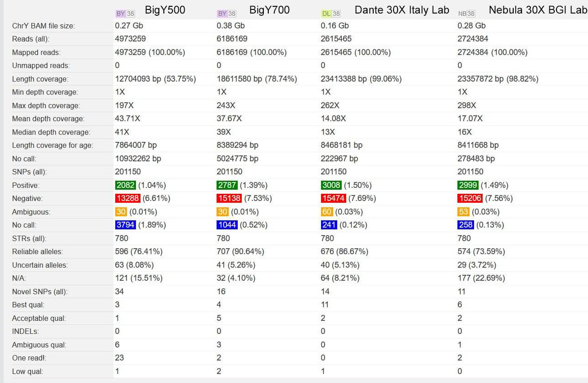Click the green 2787 positive count
This screenshot has width=588, height=383.
pyautogui.click(x=227, y=185)
